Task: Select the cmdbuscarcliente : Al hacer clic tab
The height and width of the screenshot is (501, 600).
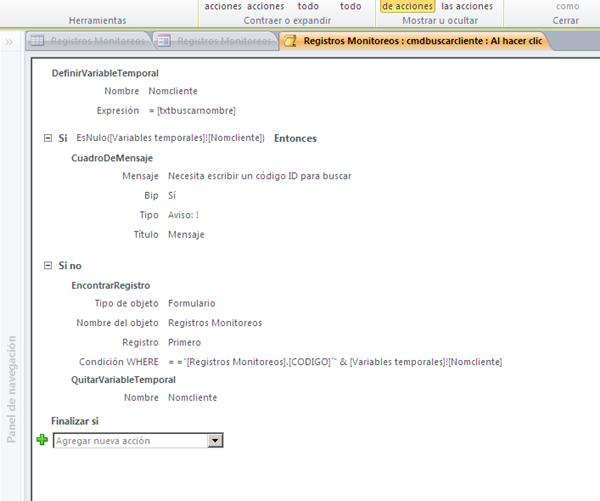Action: click(416, 41)
